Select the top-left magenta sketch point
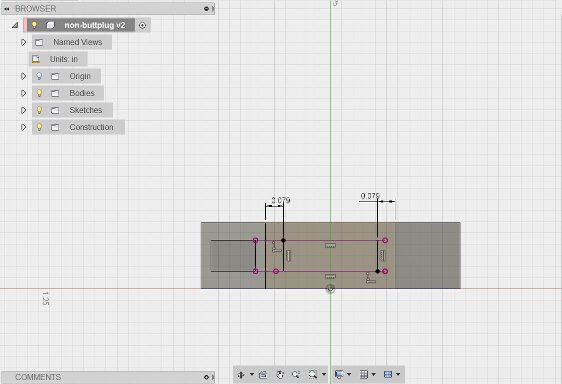This screenshot has height=384, width=562. (255, 240)
